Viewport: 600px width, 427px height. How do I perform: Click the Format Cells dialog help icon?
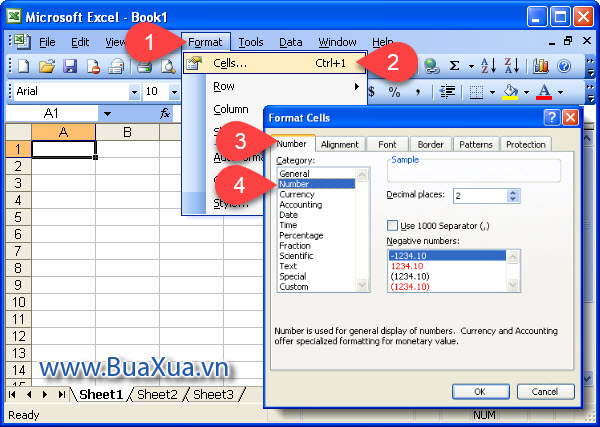[551, 118]
